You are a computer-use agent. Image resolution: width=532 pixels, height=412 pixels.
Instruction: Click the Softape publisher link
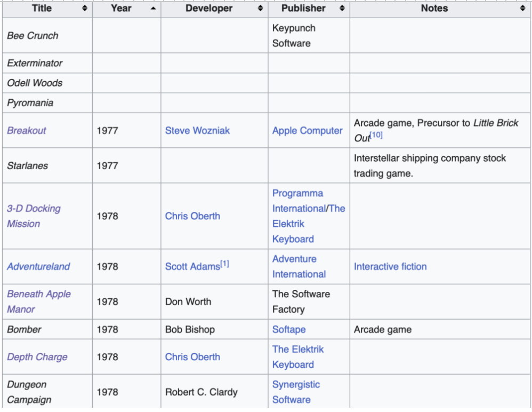(289, 329)
